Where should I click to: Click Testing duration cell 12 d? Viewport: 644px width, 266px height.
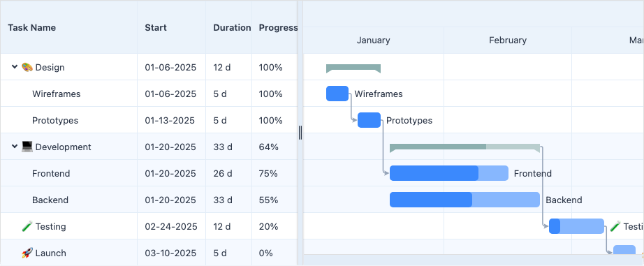tap(229, 226)
